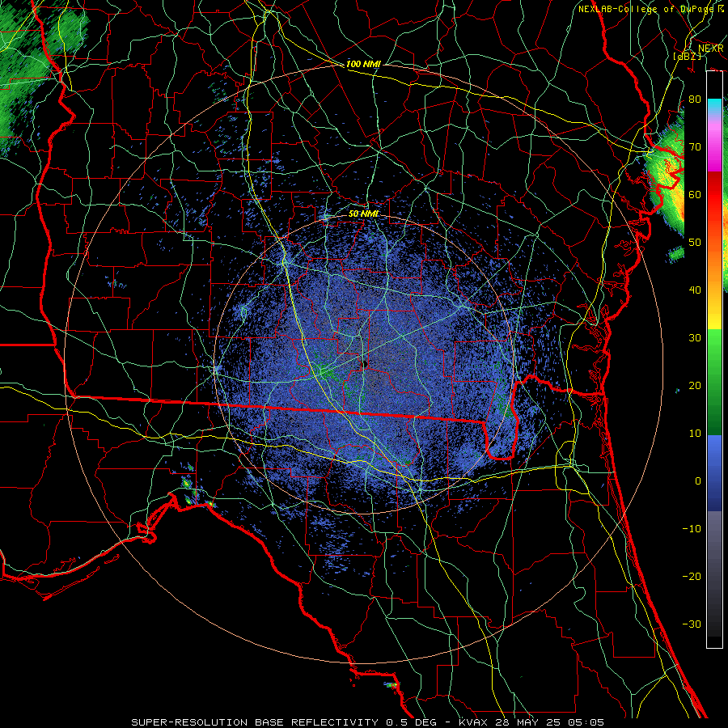Click the blue band of the reflectivity color bar
Screen dimensions: 728x728
[x=714, y=472]
